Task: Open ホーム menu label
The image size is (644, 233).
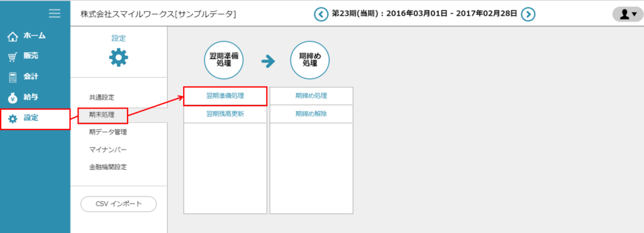Action: tap(34, 36)
